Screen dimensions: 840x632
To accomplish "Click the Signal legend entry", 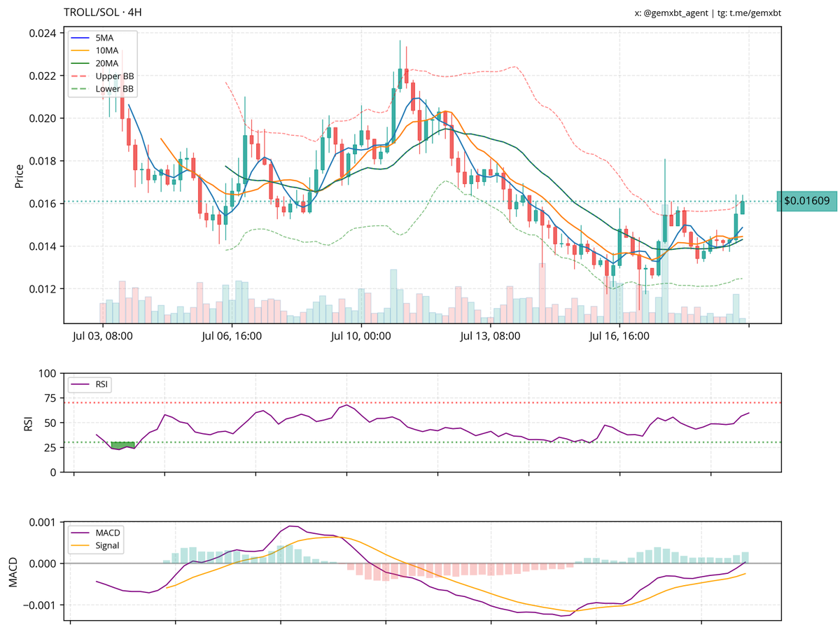I will [x=96, y=546].
